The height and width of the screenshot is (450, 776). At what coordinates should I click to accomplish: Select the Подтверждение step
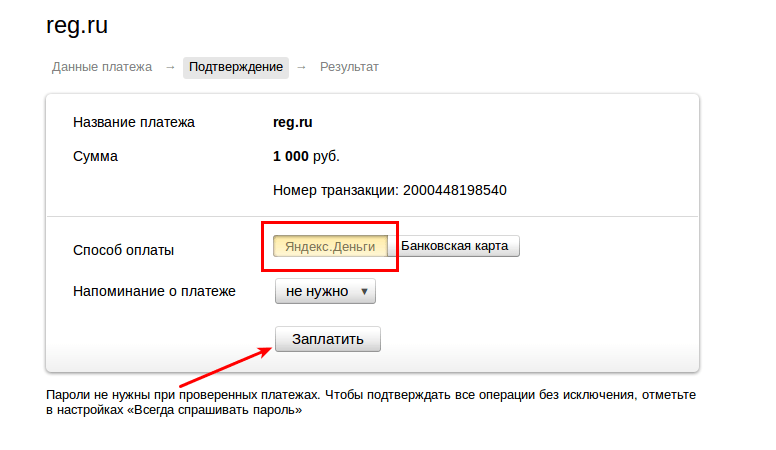236,67
